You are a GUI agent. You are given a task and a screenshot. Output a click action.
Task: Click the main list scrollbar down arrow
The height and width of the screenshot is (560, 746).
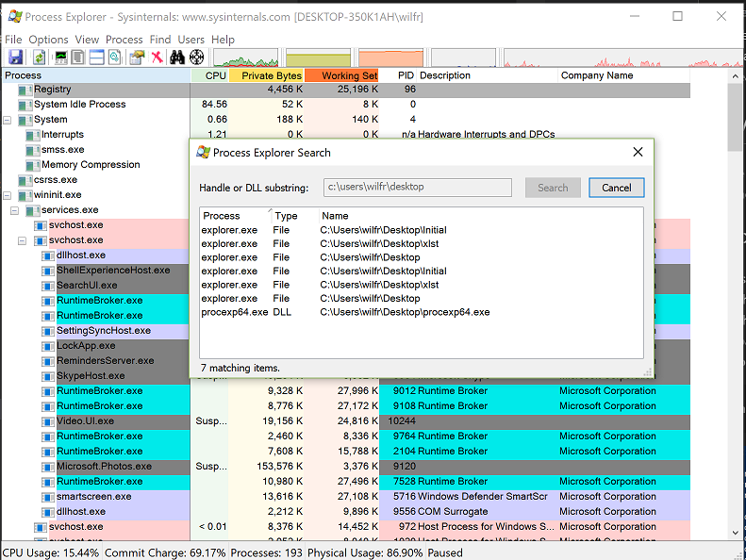click(735, 533)
